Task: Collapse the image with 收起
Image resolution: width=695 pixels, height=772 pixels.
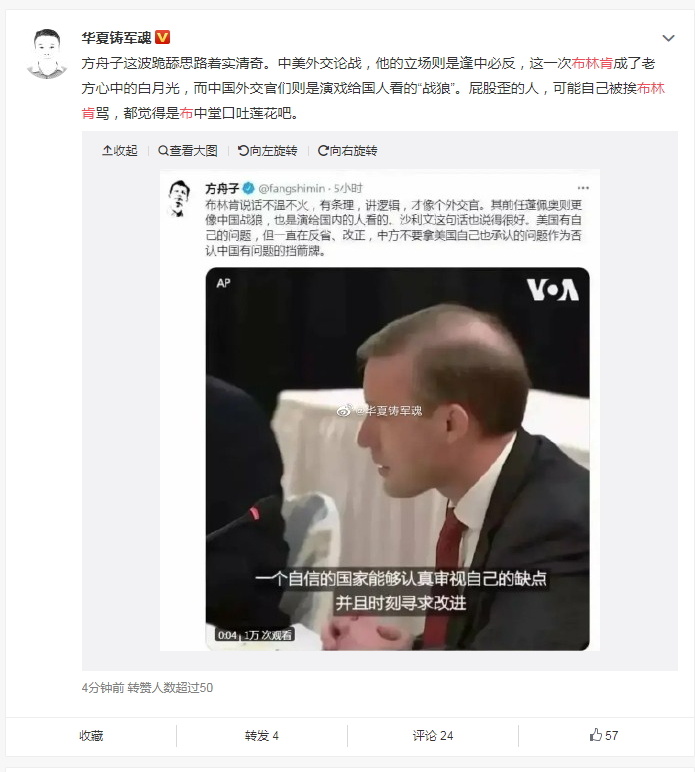Action: click(120, 151)
